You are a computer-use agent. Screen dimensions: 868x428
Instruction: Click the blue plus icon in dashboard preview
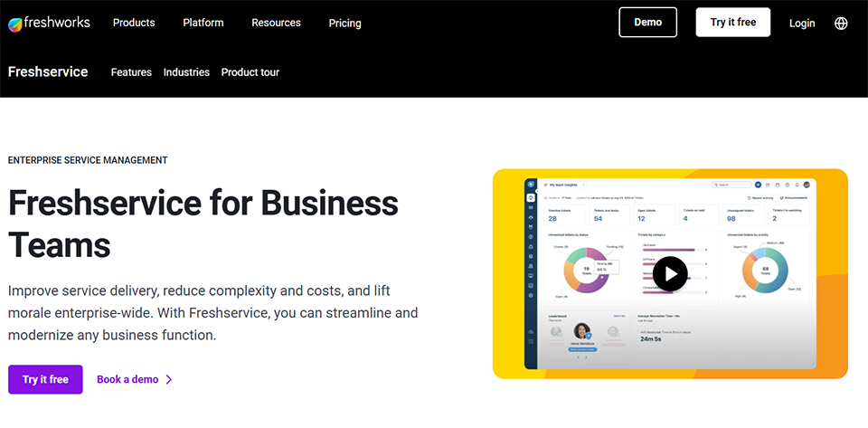(x=758, y=185)
